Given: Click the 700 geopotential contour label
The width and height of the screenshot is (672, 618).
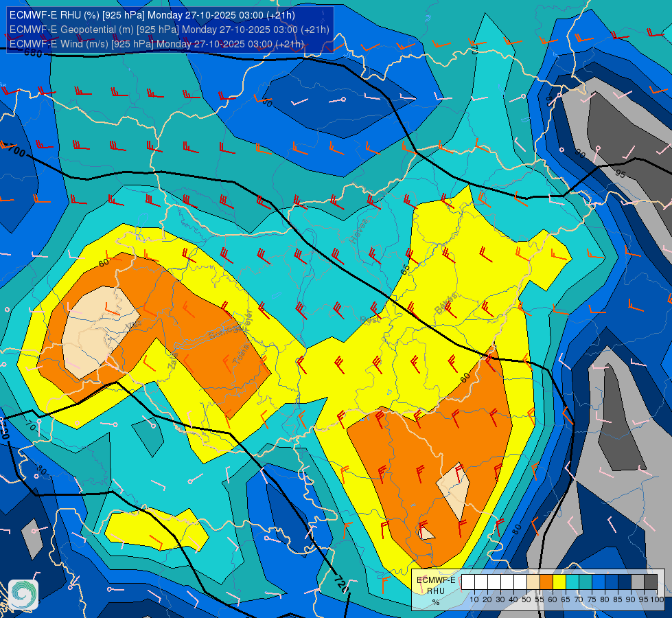Looking at the screenshot, I should (x=16, y=150).
